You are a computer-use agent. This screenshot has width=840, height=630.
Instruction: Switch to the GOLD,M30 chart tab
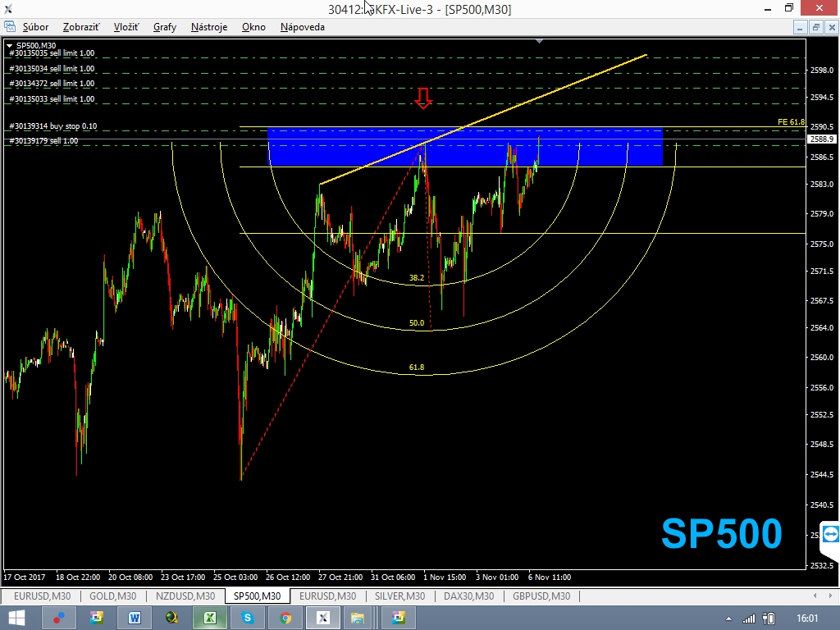click(112, 596)
